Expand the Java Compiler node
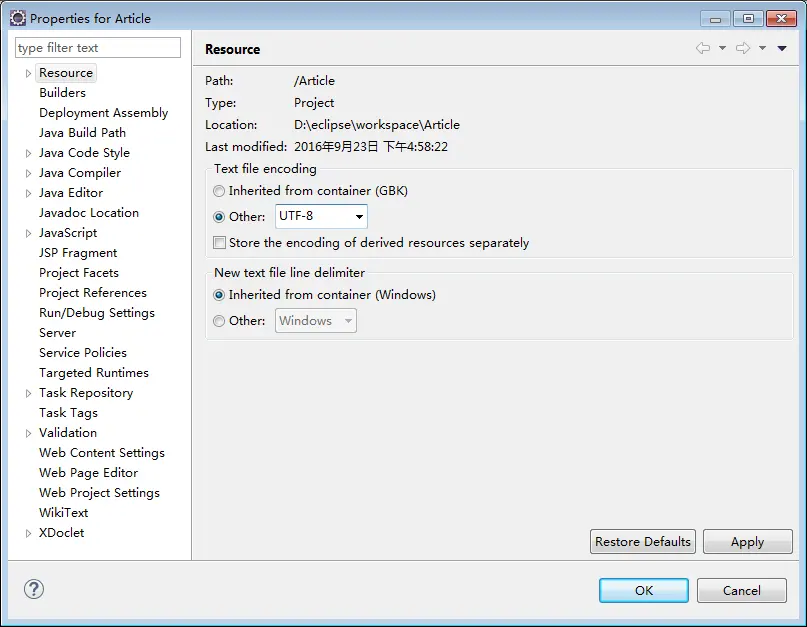 pyautogui.click(x=28, y=173)
